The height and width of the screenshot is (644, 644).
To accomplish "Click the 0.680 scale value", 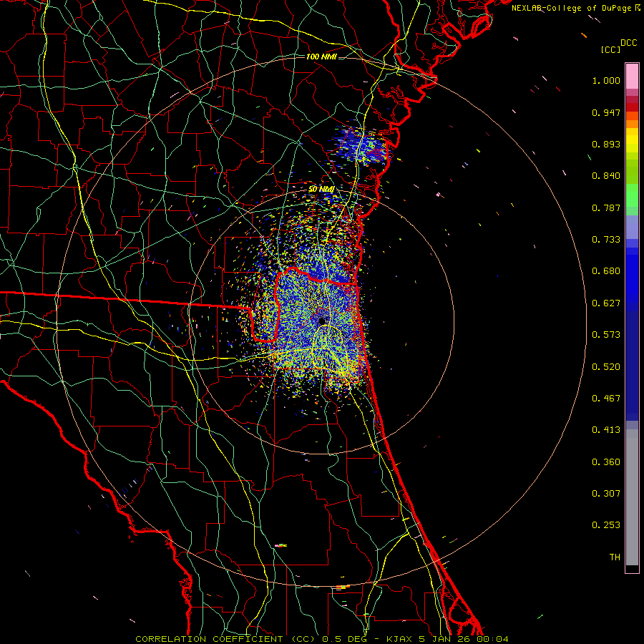I will pos(606,271).
